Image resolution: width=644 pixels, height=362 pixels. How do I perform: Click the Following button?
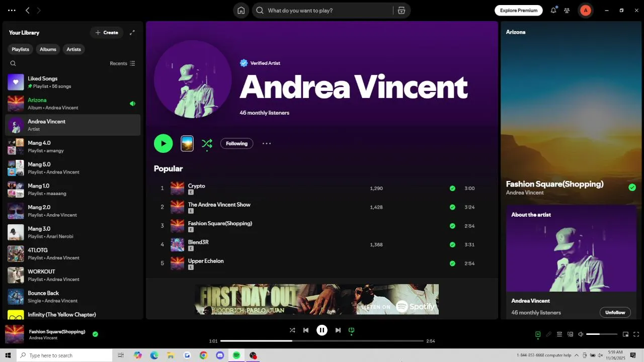tap(236, 144)
